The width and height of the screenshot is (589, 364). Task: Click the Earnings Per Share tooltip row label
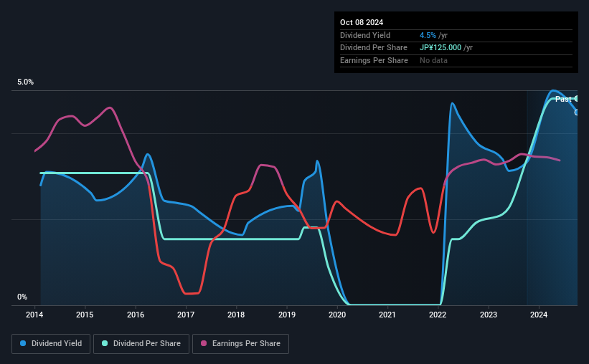374,60
